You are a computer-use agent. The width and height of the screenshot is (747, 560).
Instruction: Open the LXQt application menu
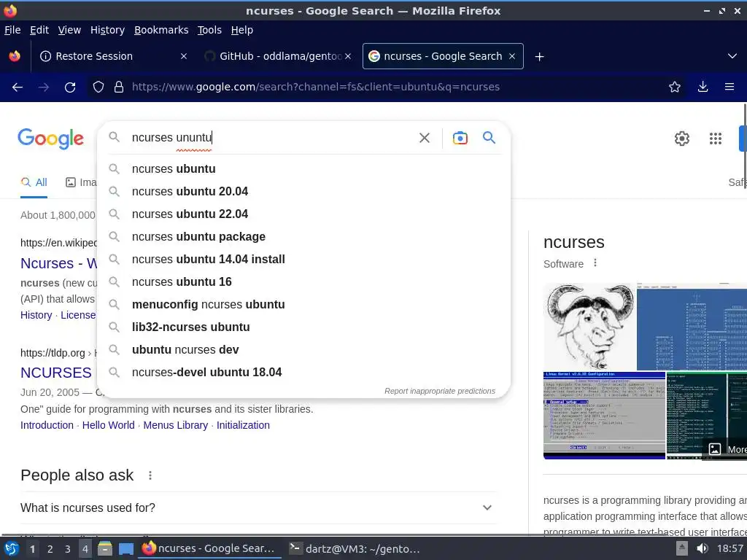[12, 548]
